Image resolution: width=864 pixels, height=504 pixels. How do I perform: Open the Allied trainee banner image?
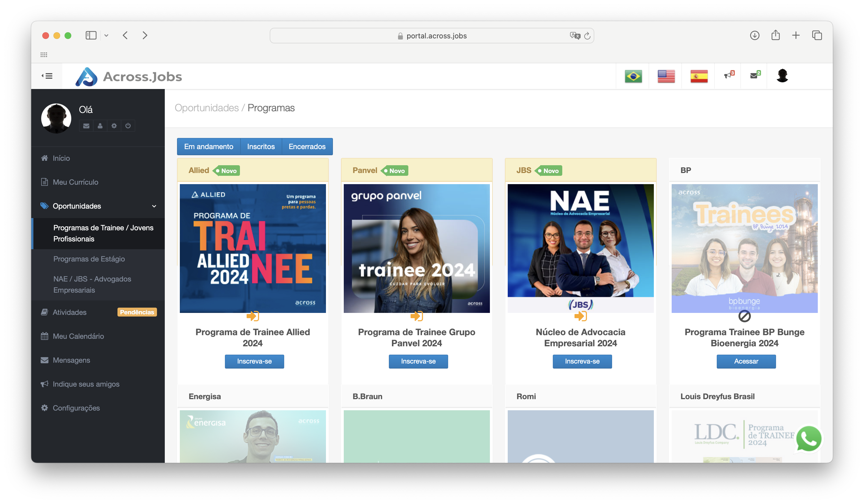[253, 248]
